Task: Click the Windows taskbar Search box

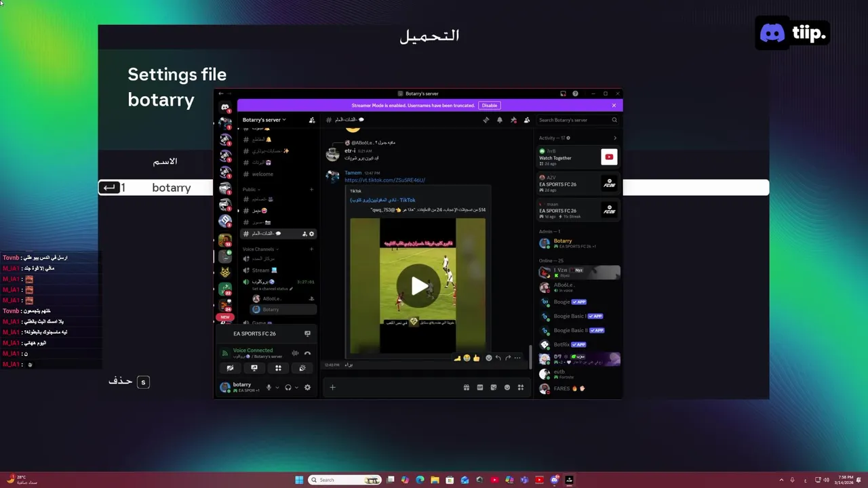Action: pos(344,480)
